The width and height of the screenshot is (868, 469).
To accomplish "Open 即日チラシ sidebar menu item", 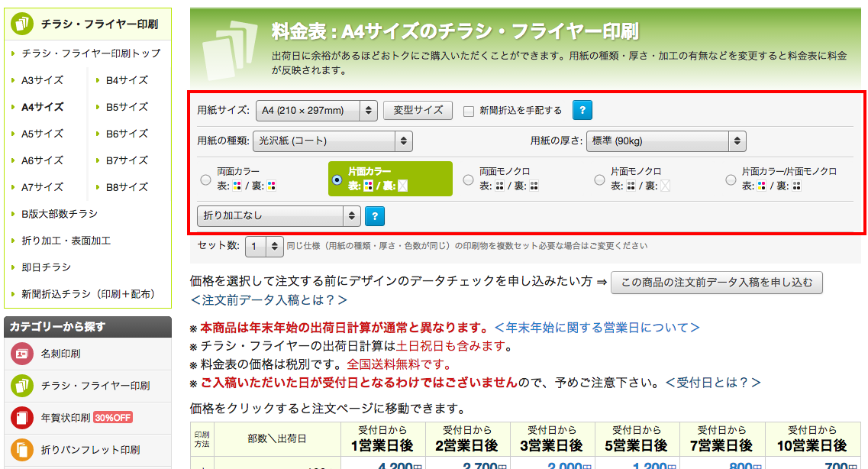I will (46, 267).
